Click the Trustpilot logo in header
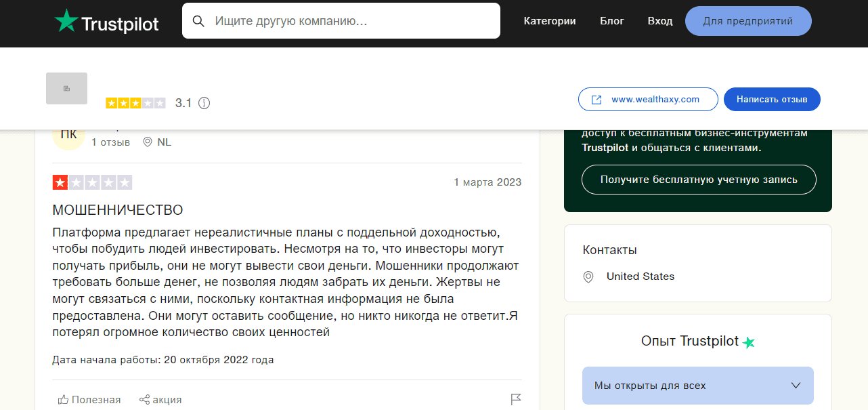The image size is (868, 410). [106, 22]
